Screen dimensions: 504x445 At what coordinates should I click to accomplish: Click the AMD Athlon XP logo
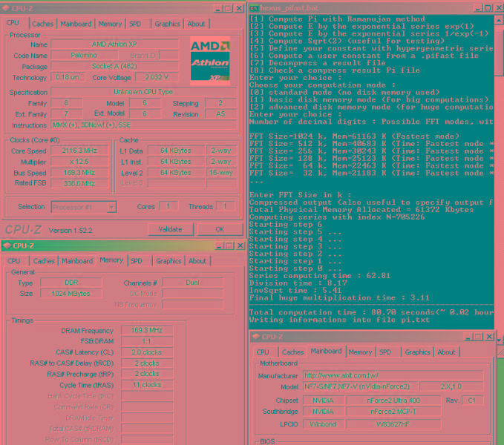[x=210, y=61]
